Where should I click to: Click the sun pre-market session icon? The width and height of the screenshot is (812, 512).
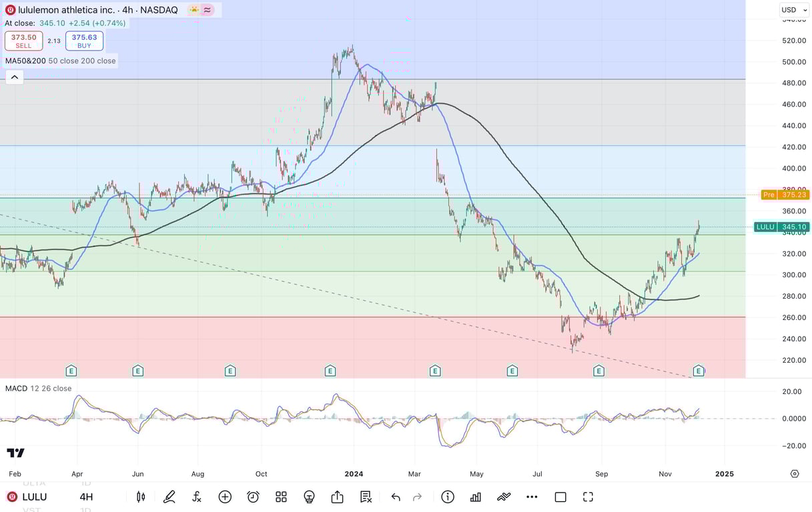[x=193, y=10]
